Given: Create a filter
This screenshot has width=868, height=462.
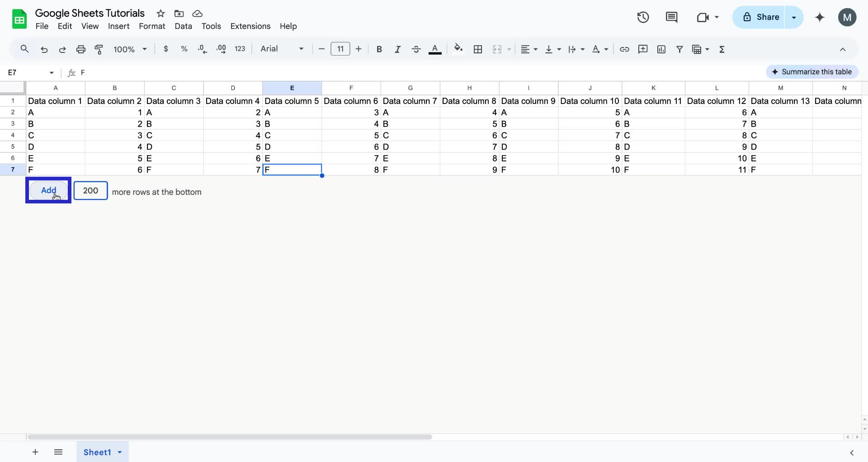Looking at the screenshot, I should tap(680, 49).
